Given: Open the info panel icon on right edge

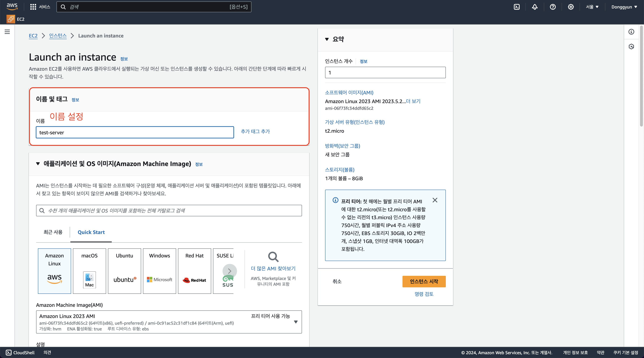Looking at the screenshot, I should (631, 32).
